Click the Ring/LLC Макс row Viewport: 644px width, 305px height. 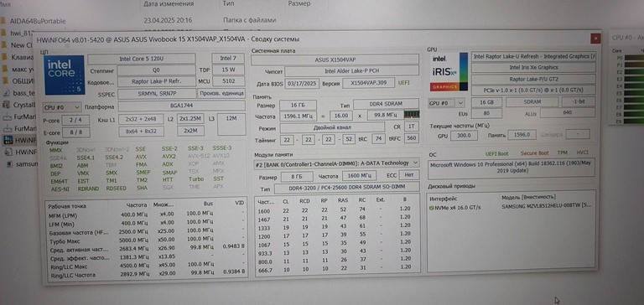[x=147, y=266]
